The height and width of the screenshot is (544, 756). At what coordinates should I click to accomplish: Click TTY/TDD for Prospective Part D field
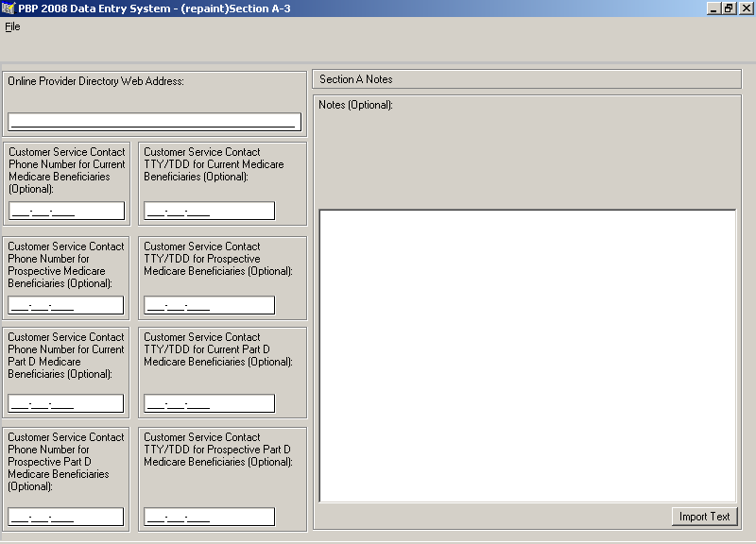point(209,517)
